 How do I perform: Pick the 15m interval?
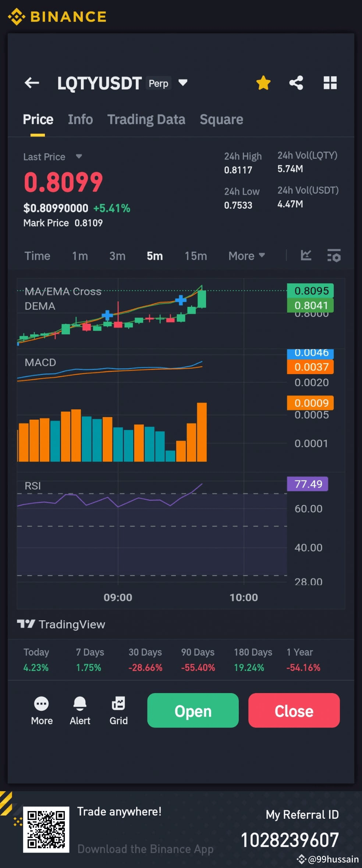coord(196,256)
